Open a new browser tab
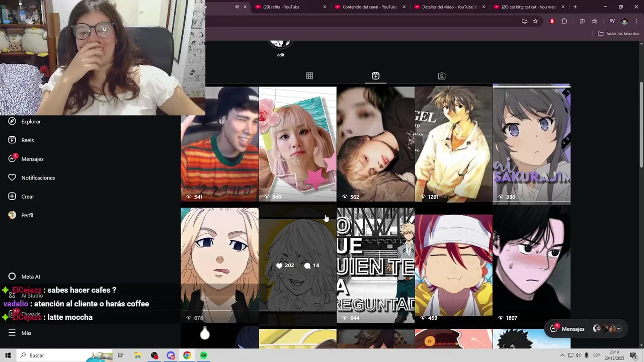This screenshot has width=644, height=362. tap(575, 7)
